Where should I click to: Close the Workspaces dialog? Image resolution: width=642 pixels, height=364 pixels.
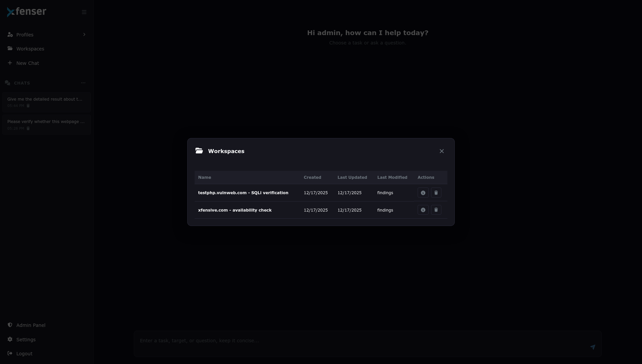click(x=442, y=151)
